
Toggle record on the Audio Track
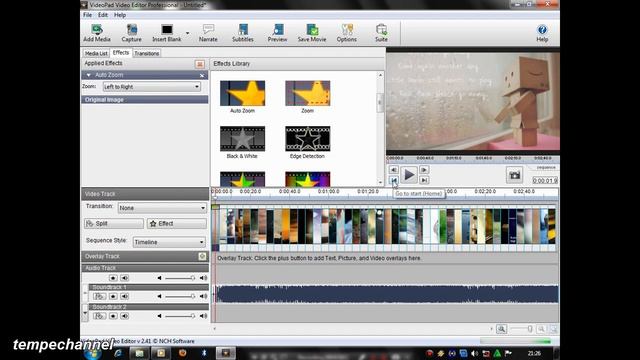113,278
